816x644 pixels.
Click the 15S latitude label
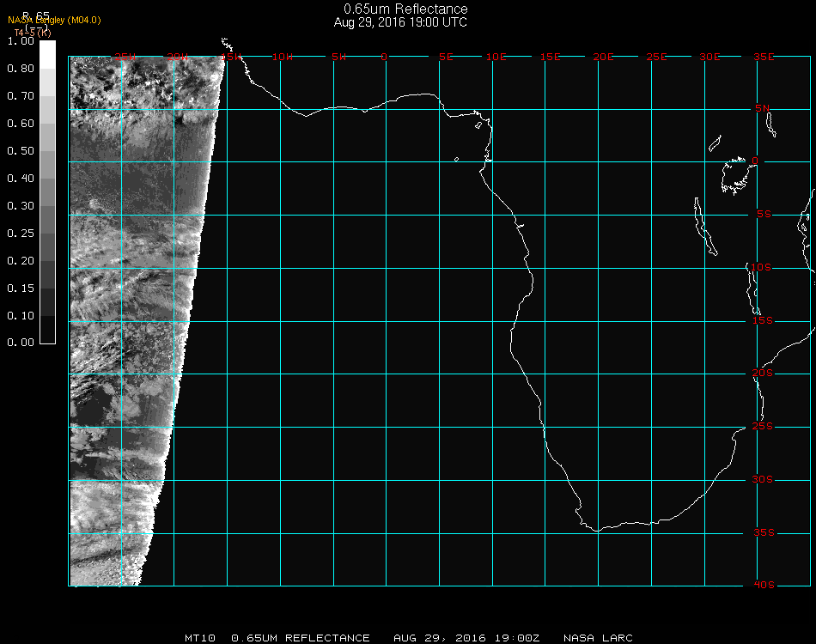click(763, 320)
